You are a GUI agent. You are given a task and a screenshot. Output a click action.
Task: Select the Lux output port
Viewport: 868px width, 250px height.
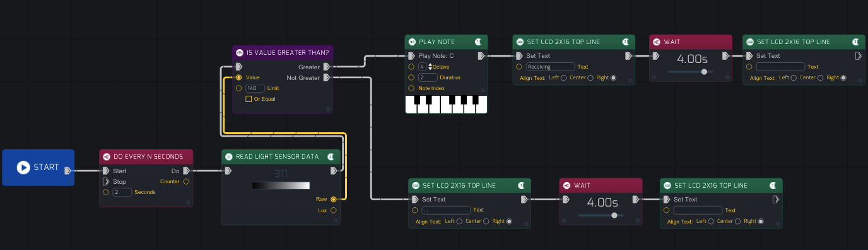coord(333,210)
